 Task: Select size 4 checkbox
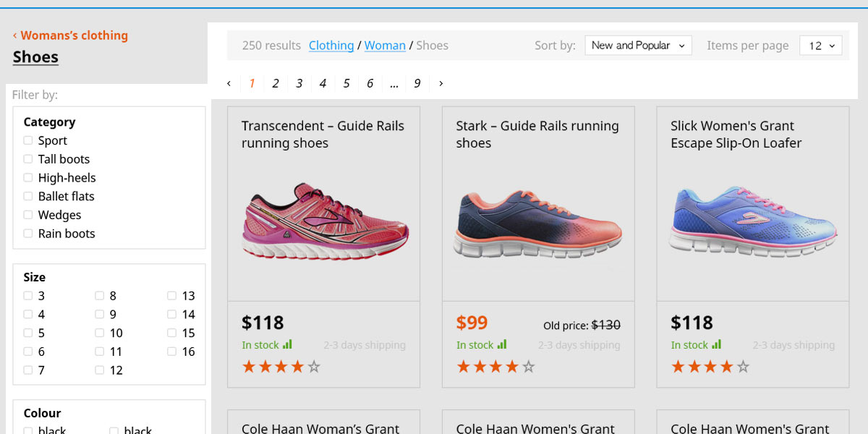click(28, 315)
